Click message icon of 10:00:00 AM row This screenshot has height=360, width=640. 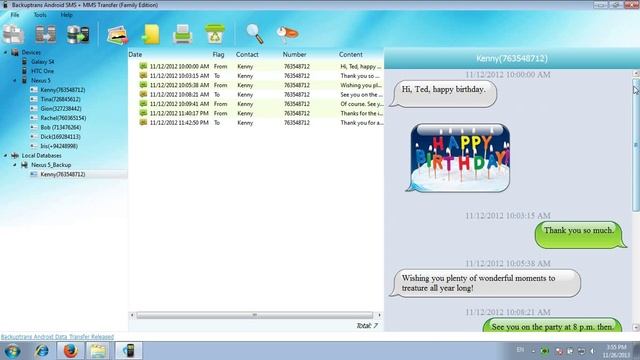point(143,66)
